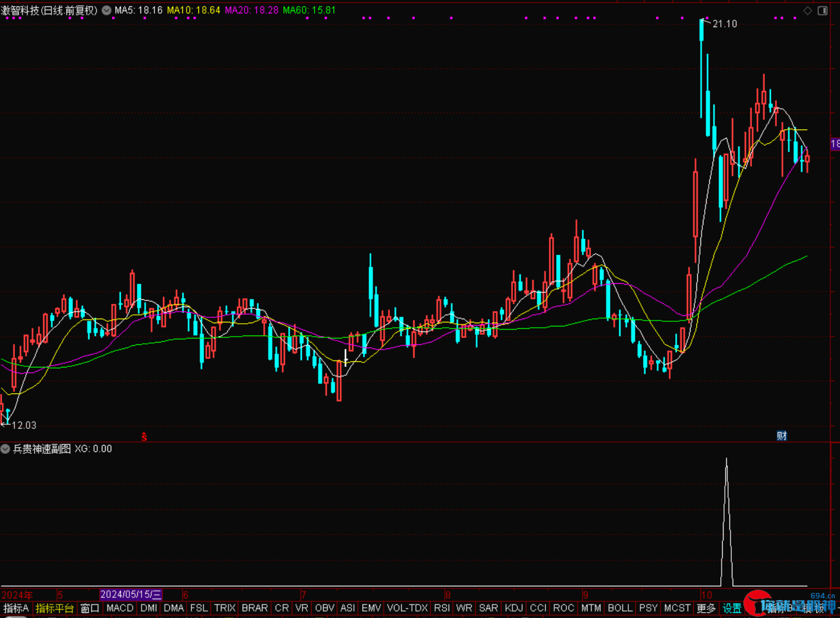Select the VOL-TDX indicator tab

pos(407,608)
